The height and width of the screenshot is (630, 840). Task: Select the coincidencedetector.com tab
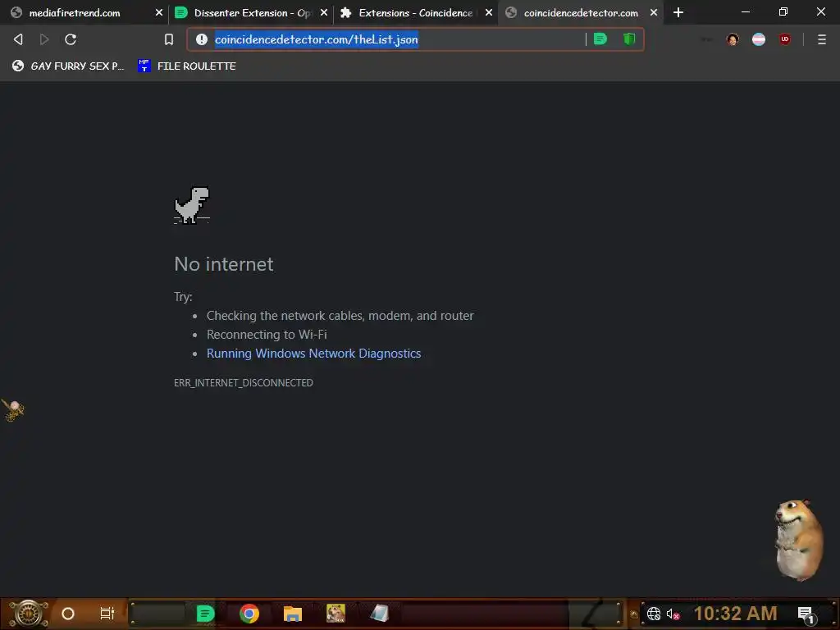tap(581, 13)
